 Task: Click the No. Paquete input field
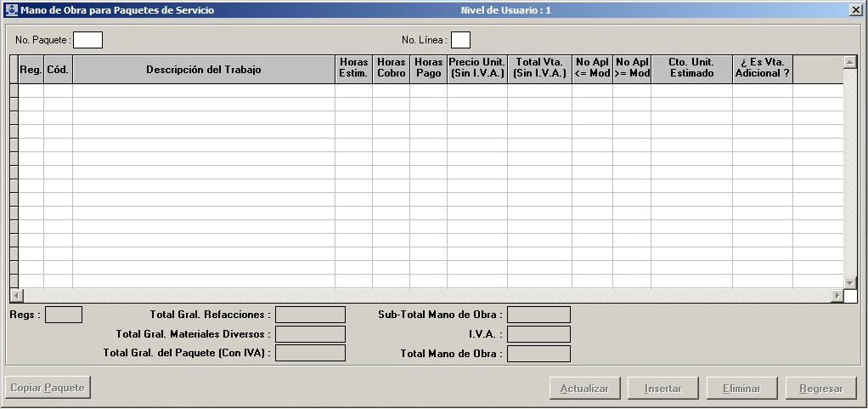87,40
